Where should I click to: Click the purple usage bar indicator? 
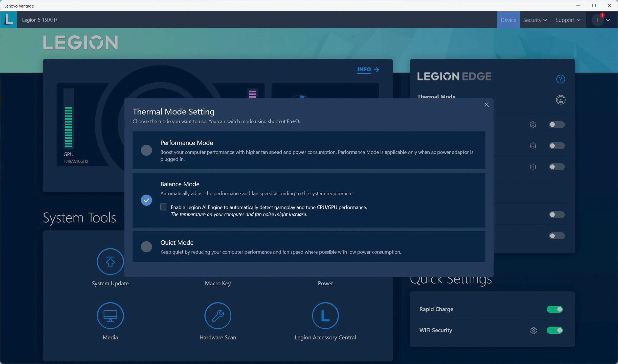tap(252, 94)
